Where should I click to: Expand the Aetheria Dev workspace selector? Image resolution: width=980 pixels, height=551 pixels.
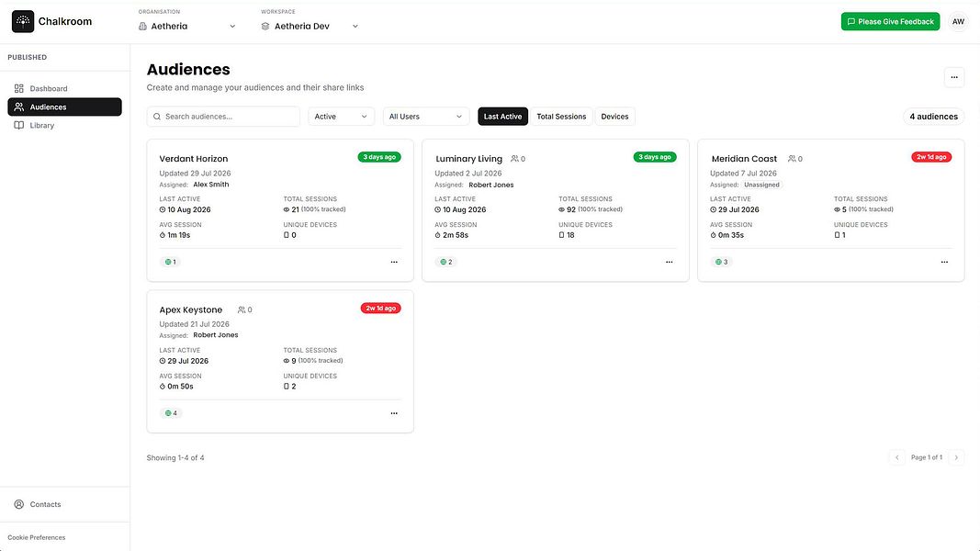tap(310, 27)
